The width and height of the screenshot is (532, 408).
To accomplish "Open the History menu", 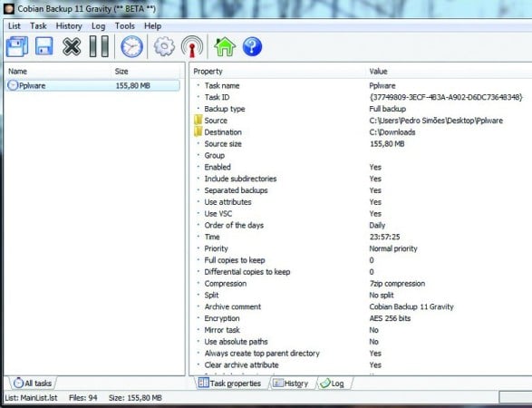I will click(69, 26).
